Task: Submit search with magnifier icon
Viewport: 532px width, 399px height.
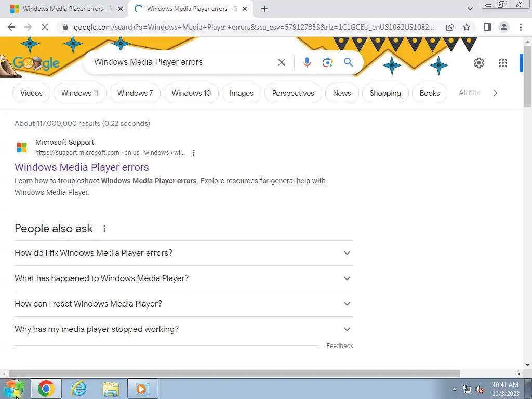Action: coord(348,62)
